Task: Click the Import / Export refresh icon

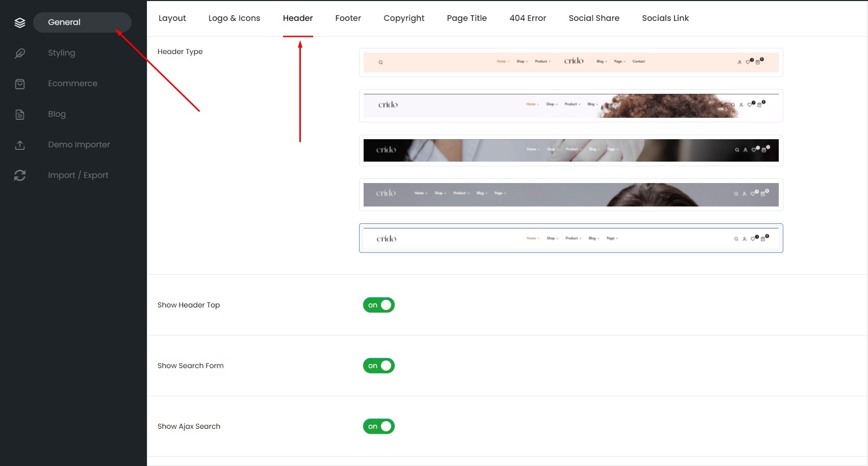Action: point(20,175)
